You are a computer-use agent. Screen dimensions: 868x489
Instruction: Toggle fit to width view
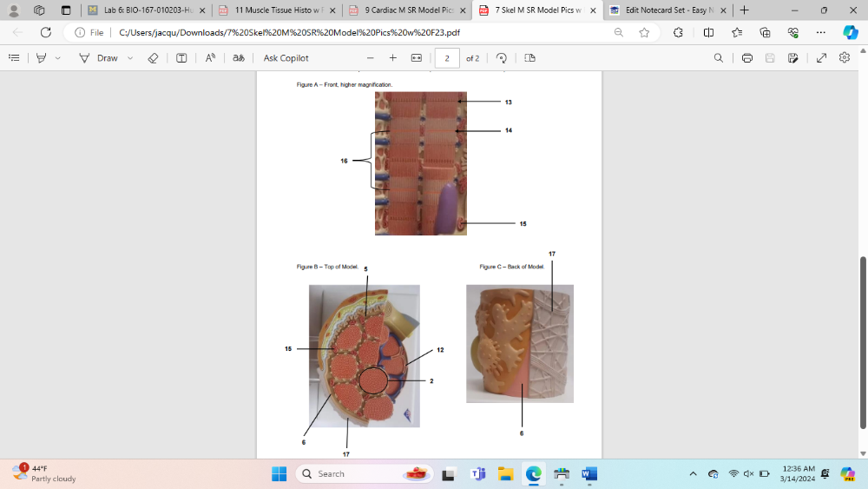(x=416, y=58)
